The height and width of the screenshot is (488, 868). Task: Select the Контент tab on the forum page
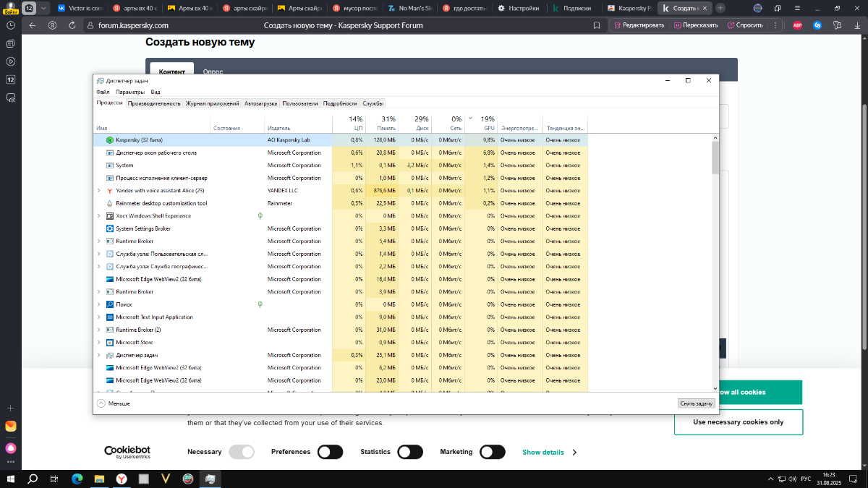click(x=172, y=72)
